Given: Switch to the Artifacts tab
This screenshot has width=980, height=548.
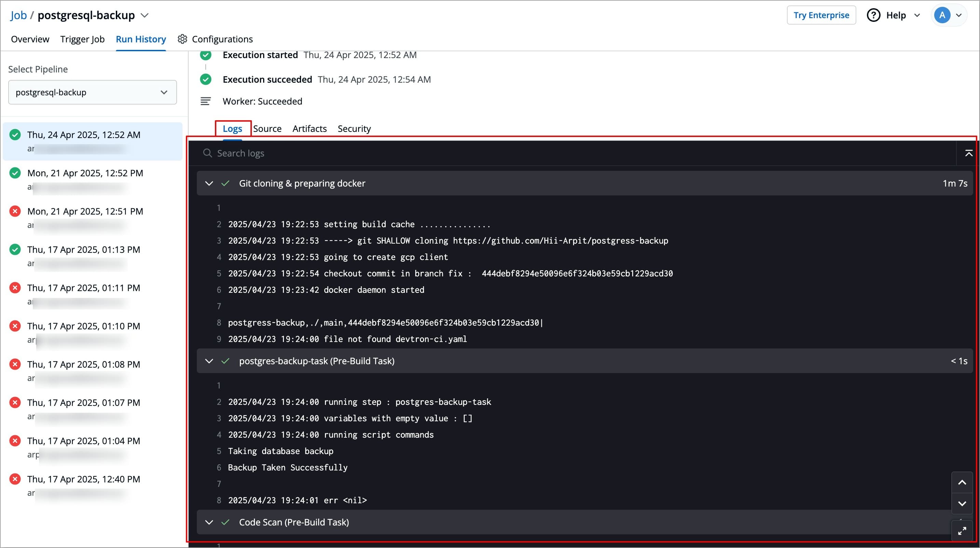Looking at the screenshot, I should 309,128.
